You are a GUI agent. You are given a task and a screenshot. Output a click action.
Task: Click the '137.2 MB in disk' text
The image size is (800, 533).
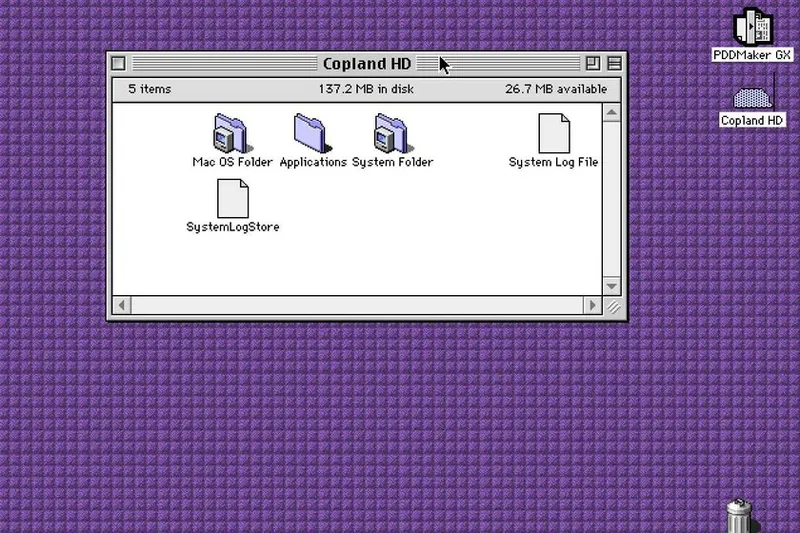click(366, 89)
